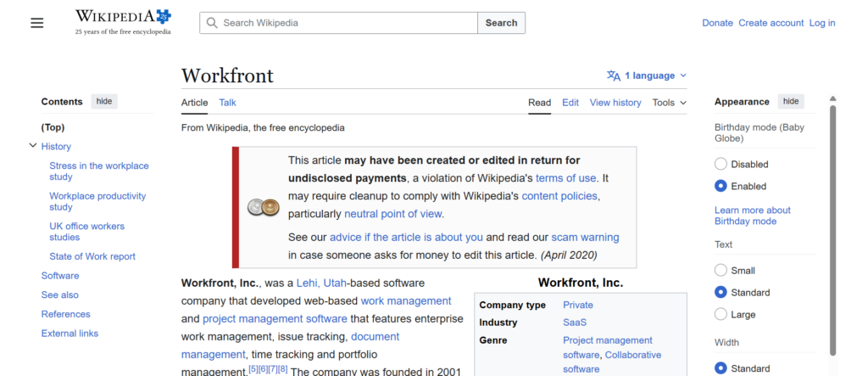Click the vertical page scrollbar
This screenshot has height=376, width=868.
click(x=832, y=229)
